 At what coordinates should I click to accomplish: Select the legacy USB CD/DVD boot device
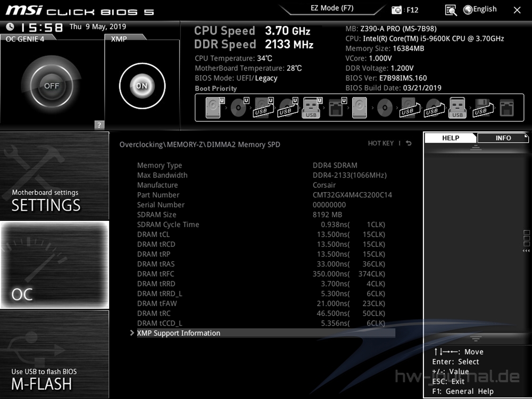[x=434, y=108]
